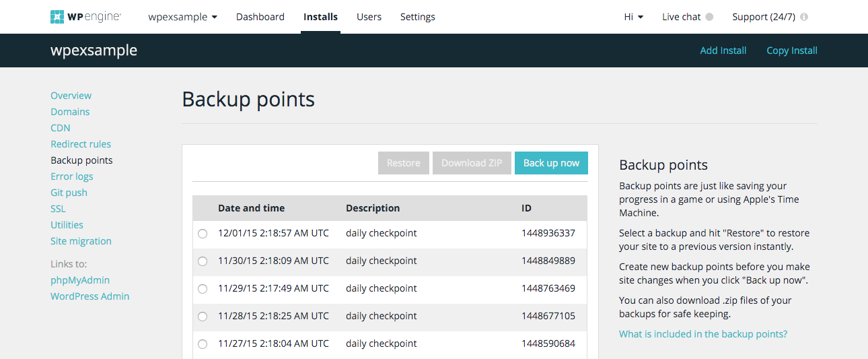Open the WordPress Admin link

[90, 296]
